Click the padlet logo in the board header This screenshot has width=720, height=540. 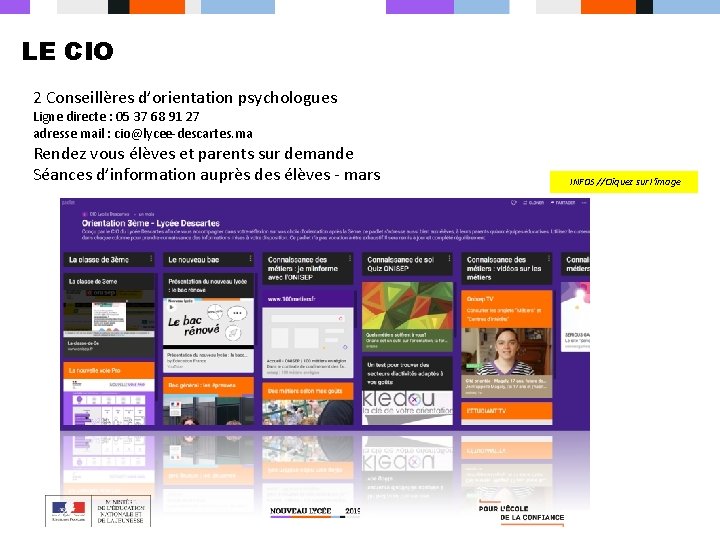(68, 202)
